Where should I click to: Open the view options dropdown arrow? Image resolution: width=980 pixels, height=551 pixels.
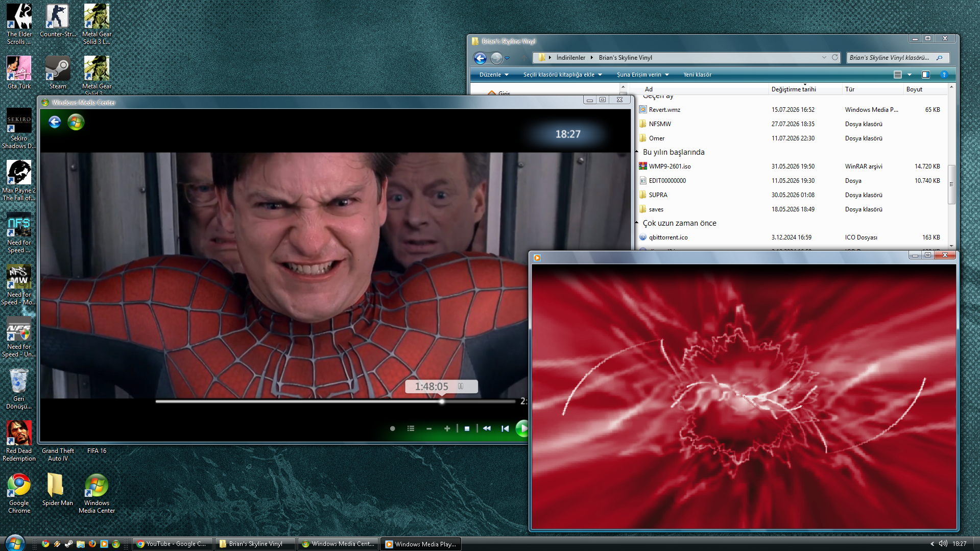[x=910, y=75]
